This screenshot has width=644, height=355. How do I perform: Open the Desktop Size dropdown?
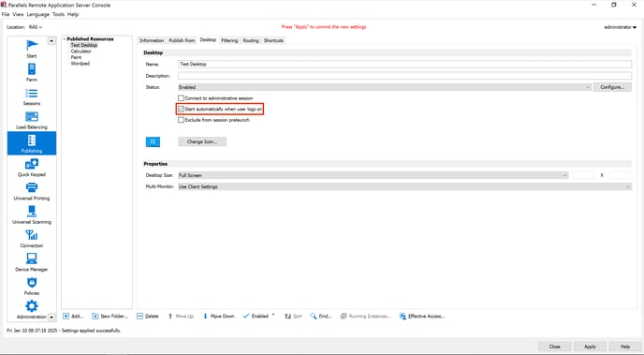pos(373,175)
